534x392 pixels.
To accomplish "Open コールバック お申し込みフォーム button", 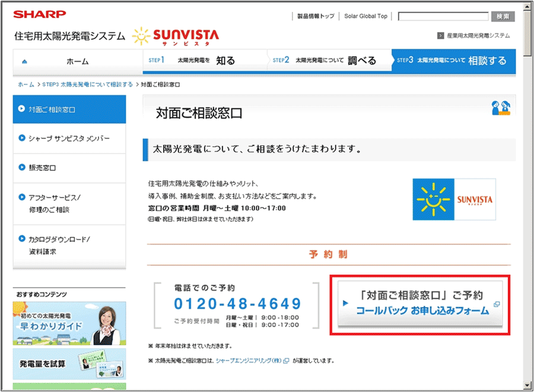I will pyautogui.click(x=420, y=304).
